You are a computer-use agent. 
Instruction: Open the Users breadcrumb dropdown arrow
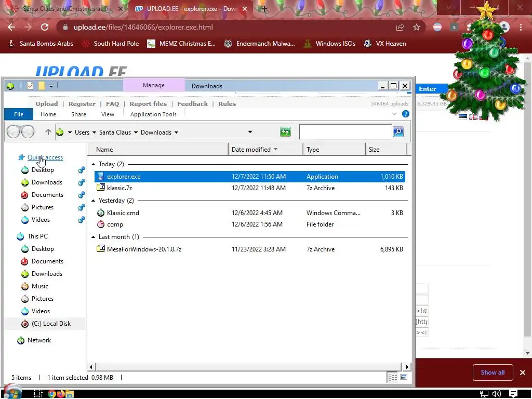click(x=94, y=132)
